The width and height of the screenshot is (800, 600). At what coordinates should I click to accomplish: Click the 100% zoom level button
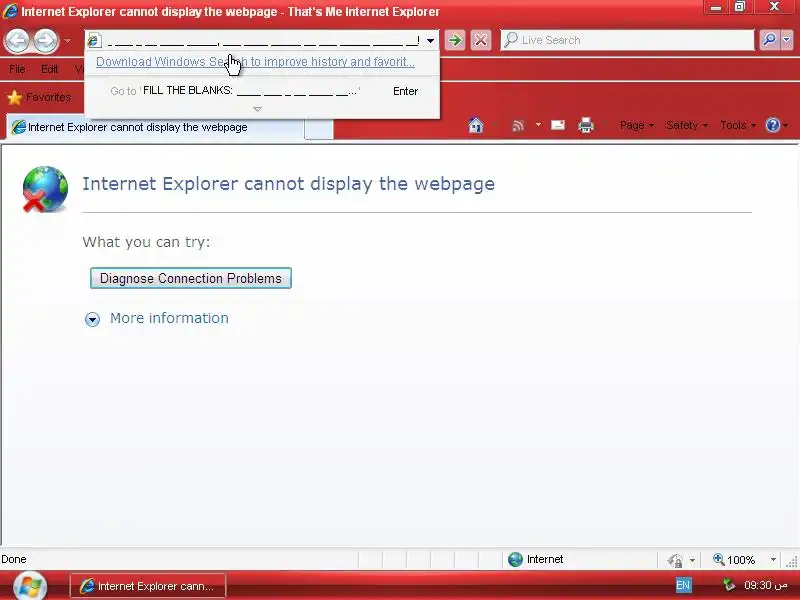[734, 560]
